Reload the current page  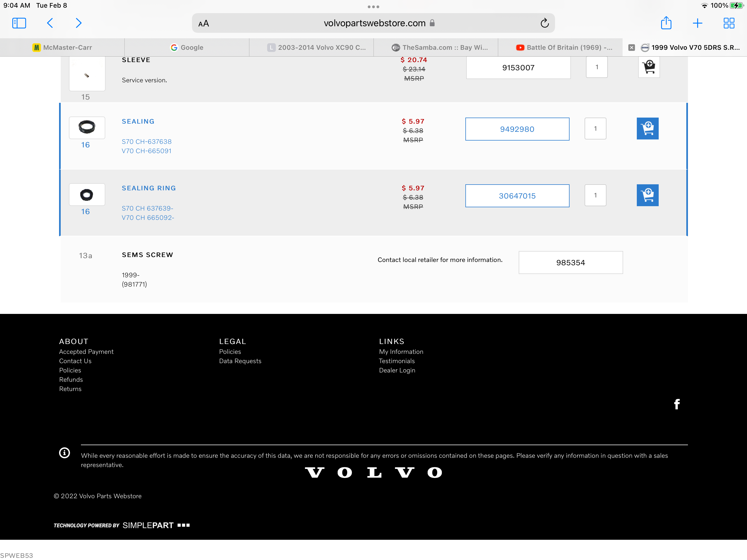544,23
